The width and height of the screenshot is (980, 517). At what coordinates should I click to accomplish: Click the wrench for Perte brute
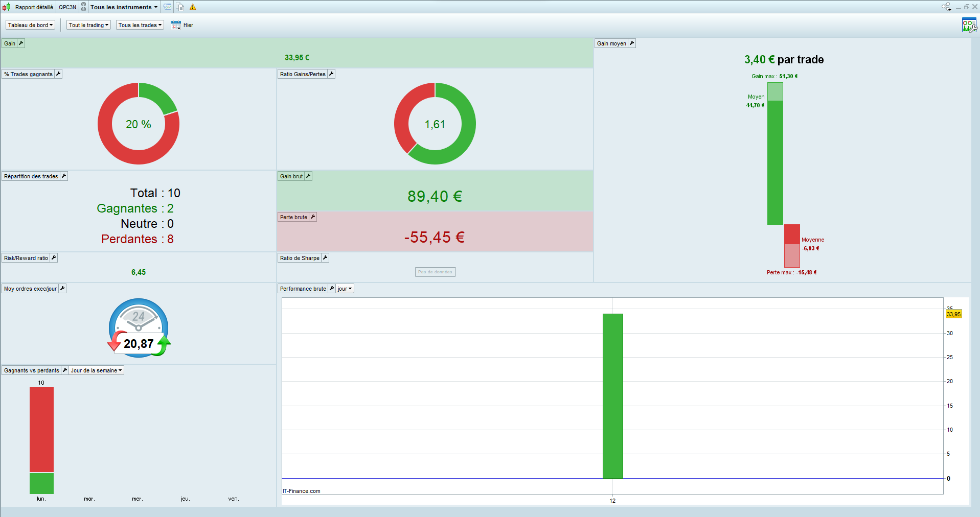(x=313, y=217)
